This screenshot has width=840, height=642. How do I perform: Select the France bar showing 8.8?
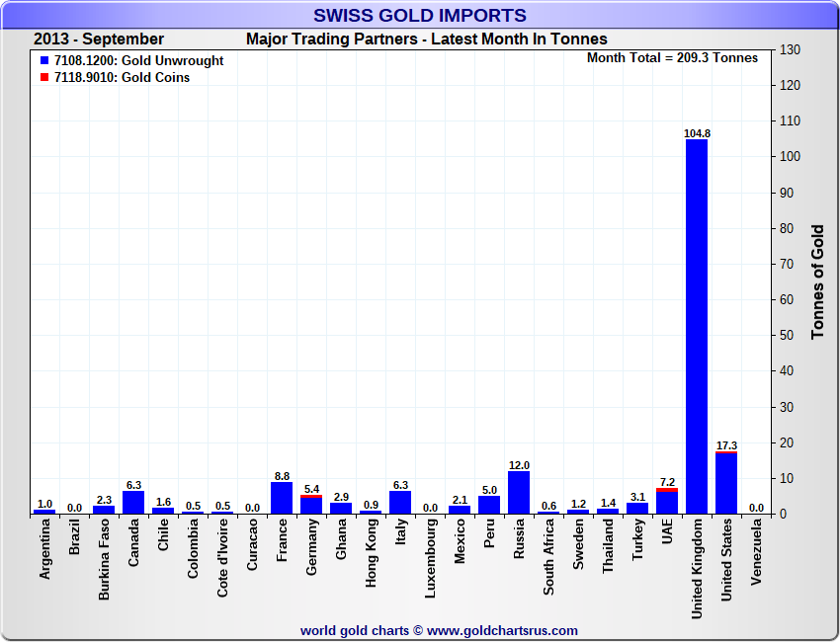pyautogui.click(x=282, y=498)
